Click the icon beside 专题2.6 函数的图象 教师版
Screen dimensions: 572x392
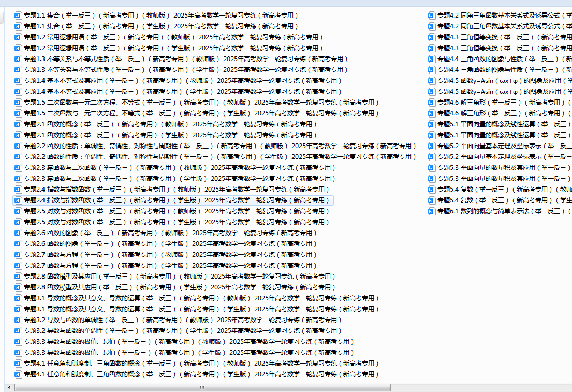pos(18,233)
